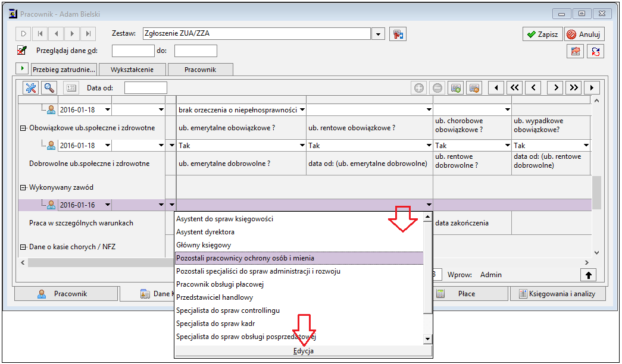Open the ub. wypadkowe obowiązkowe Tak dropdown

pos(586,146)
